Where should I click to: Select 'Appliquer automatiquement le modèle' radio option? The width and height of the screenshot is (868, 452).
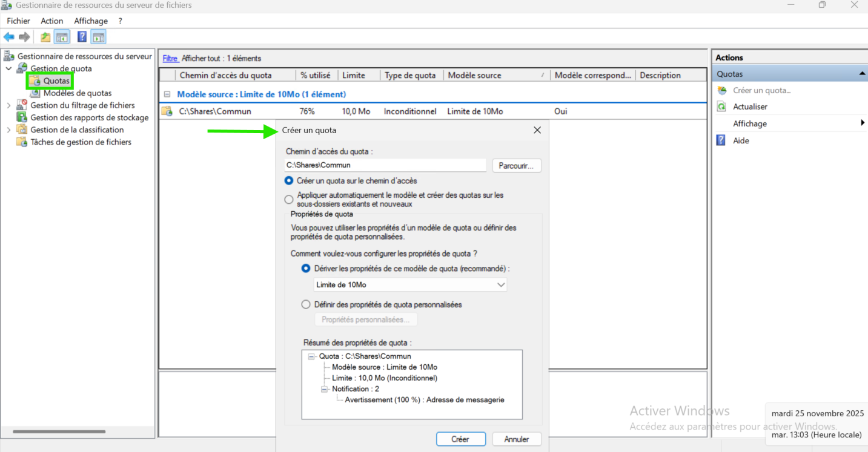[289, 199]
